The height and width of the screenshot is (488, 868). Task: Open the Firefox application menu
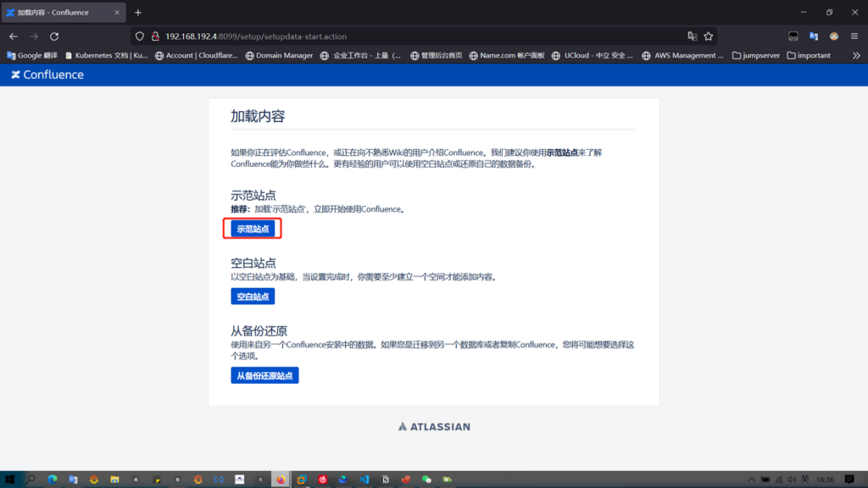pyautogui.click(x=854, y=36)
